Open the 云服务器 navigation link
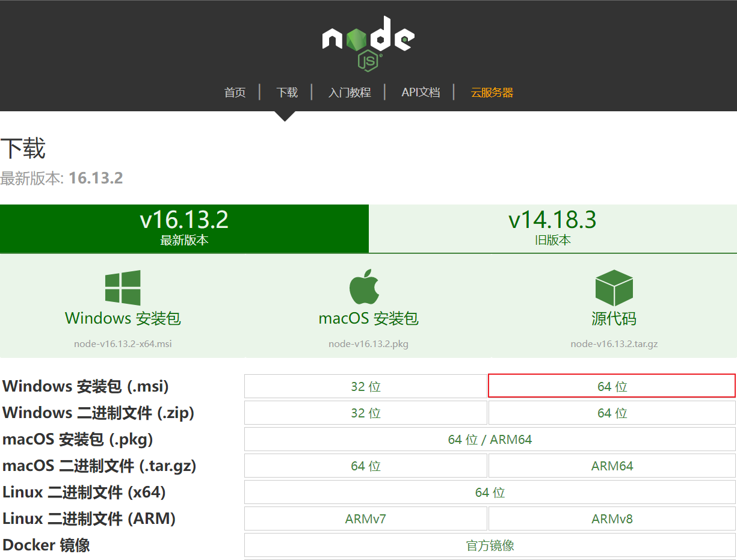 [x=492, y=93]
